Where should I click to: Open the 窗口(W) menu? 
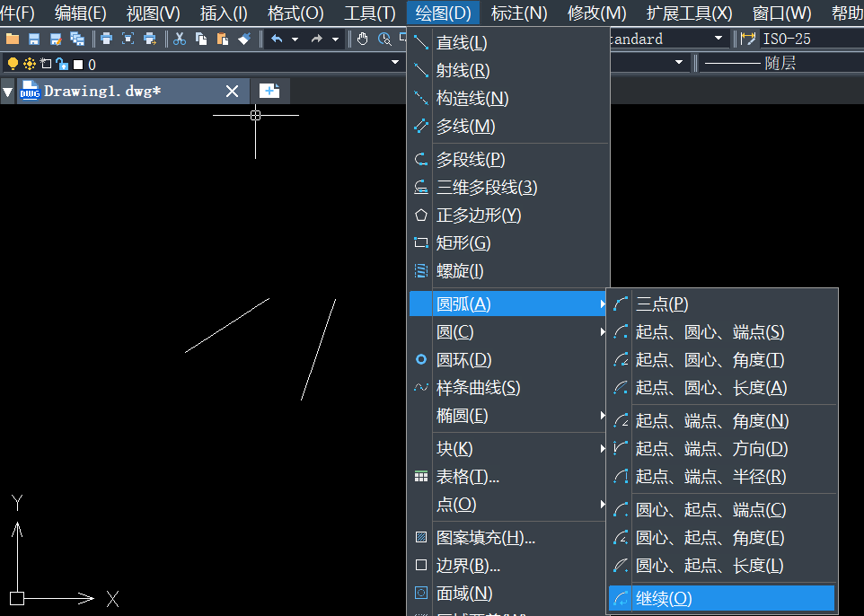click(x=781, y=13)
